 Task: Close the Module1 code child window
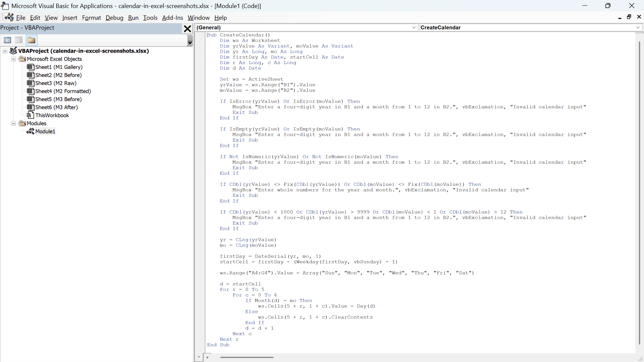[x=639, y=17]
